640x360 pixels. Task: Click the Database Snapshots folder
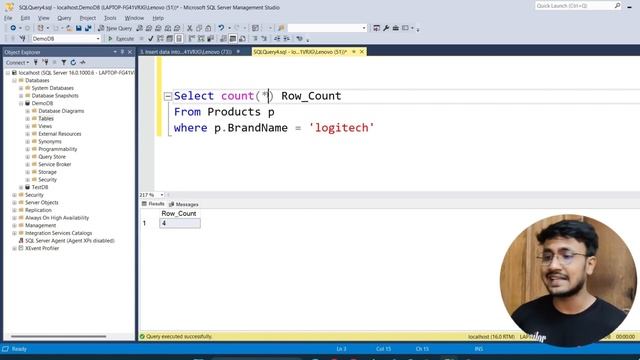55,96
